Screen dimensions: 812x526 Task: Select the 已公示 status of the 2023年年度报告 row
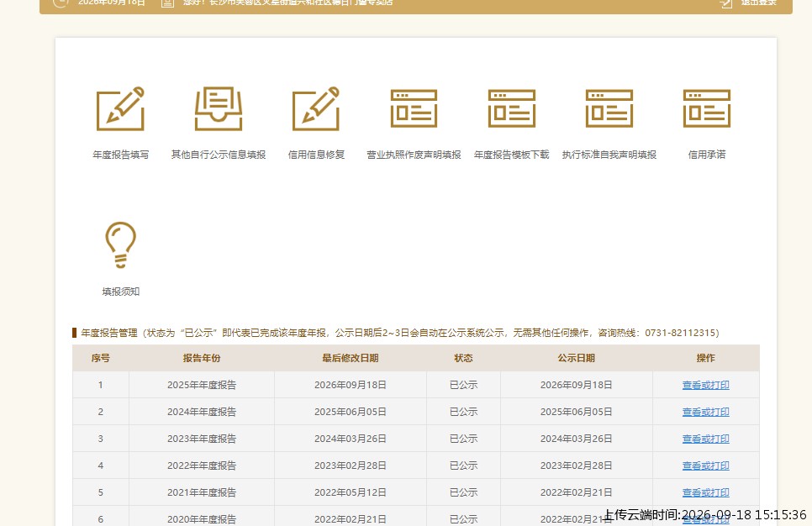tap(463, 439)
